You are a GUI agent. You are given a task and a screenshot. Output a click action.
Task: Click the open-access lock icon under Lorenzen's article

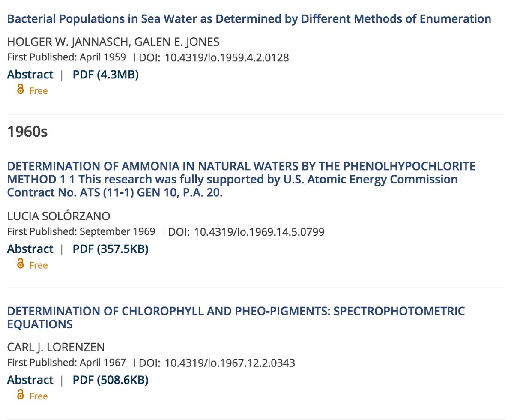pyautogui.click(x=20, y=395)
